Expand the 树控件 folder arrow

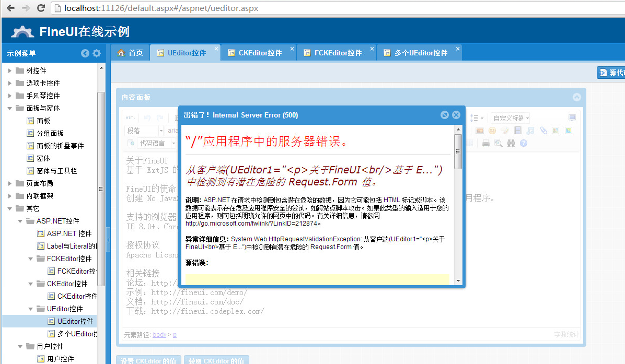point(10,71)
